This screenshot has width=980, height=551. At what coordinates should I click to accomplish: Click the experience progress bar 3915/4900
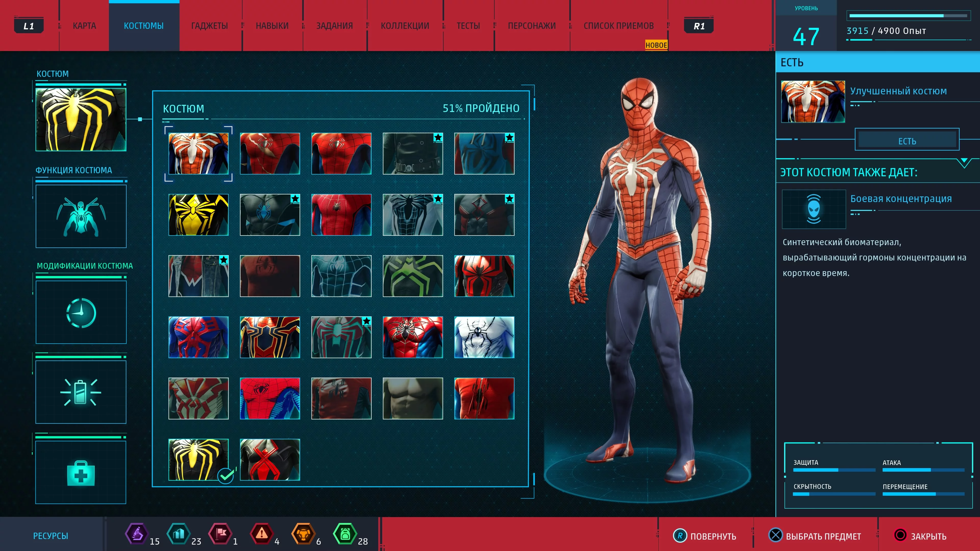coord(908,16)
